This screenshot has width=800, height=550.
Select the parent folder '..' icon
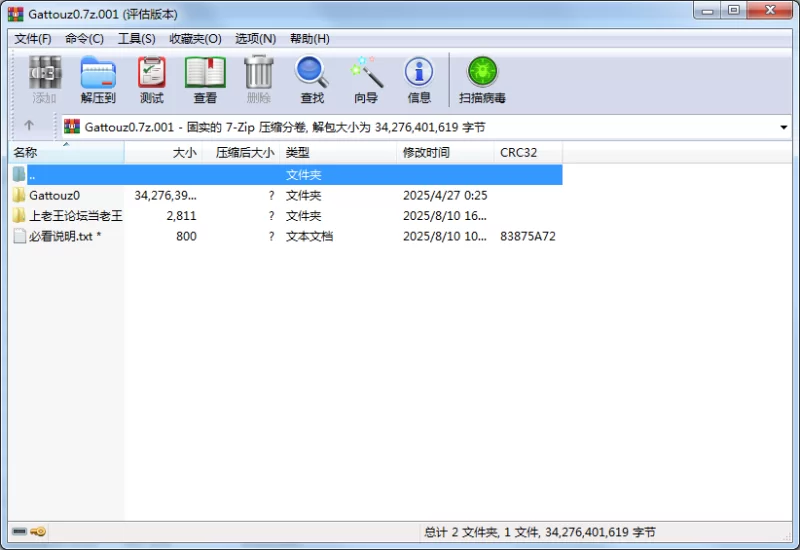[19, 174]
